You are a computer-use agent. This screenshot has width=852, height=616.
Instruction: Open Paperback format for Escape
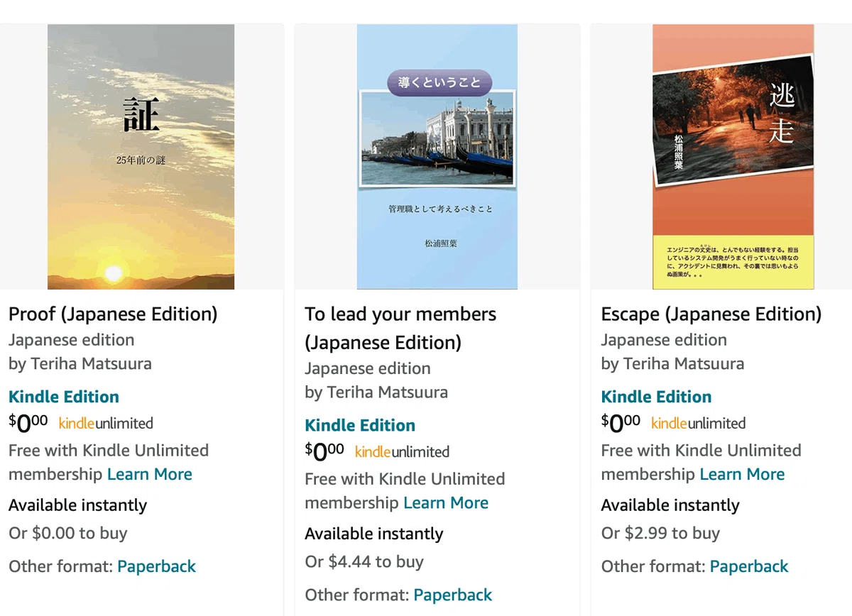click(x=749, y=566)
